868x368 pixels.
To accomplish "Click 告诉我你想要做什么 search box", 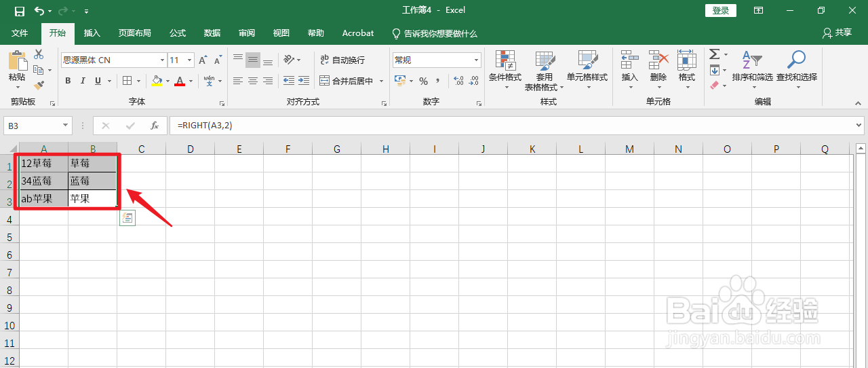I will click(435, 33).
